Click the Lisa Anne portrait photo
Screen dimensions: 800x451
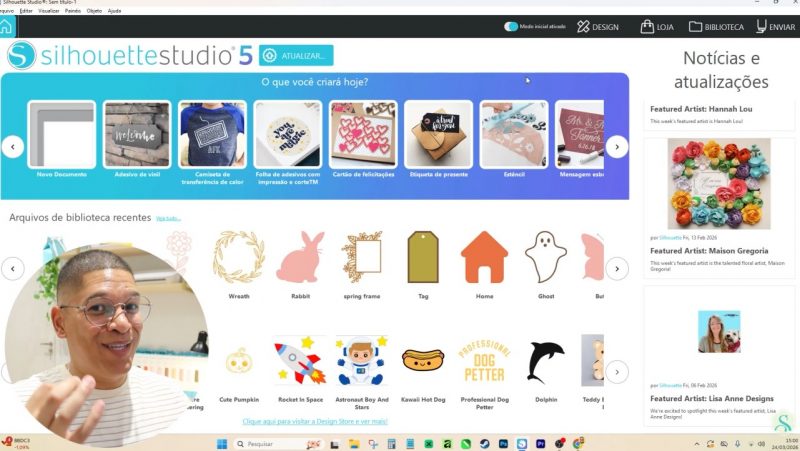(x=719, y=332)
